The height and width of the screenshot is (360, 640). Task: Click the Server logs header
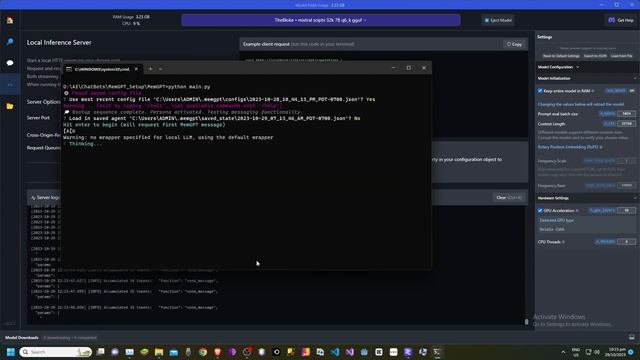coord(45,198)
